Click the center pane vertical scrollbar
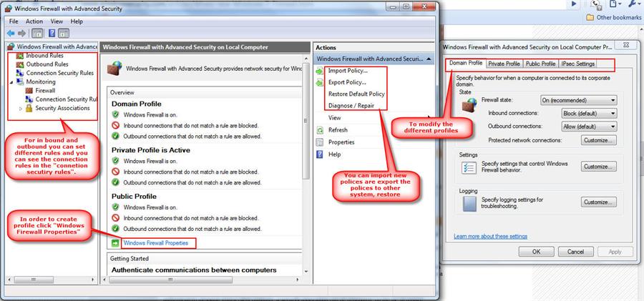This screenshot has height=301, width=644. click(306, 120)
